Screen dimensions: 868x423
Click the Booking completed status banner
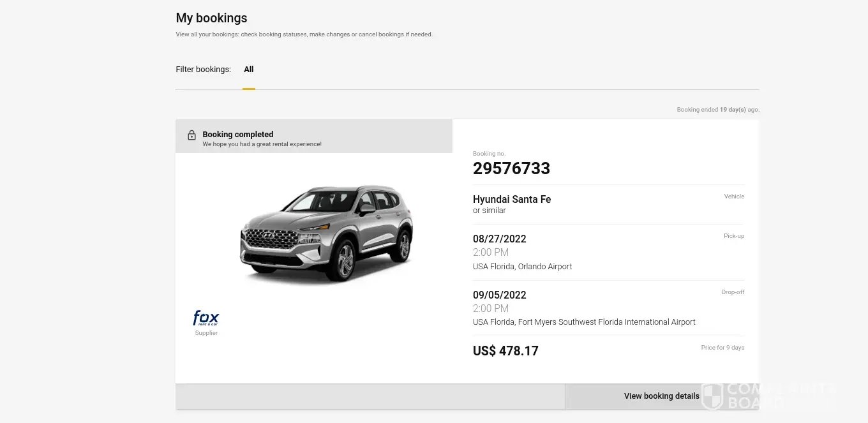pyautogui.click(x=313, y=137)
